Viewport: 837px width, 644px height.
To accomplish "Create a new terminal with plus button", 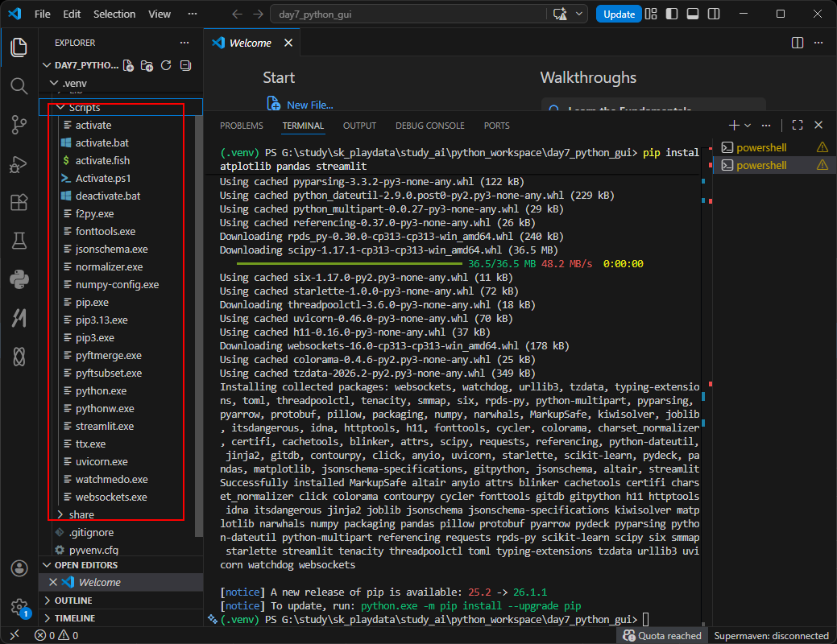I will click(734, 126).
